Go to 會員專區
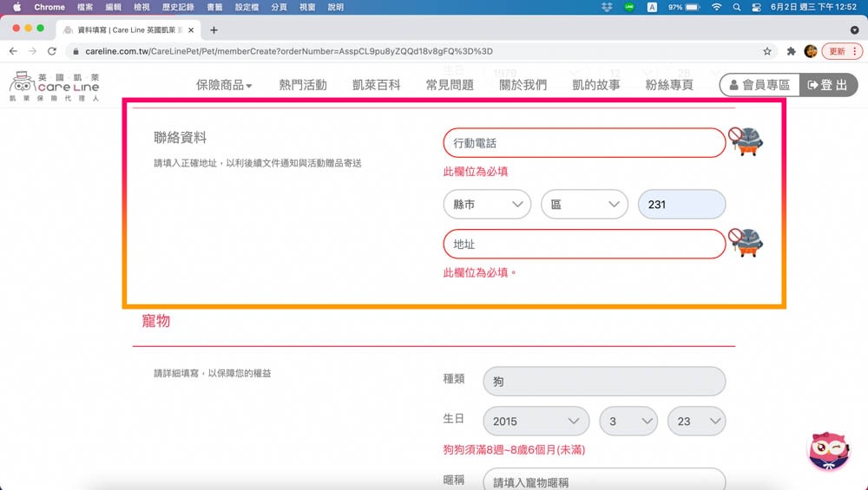 click(x=759, y=85)
